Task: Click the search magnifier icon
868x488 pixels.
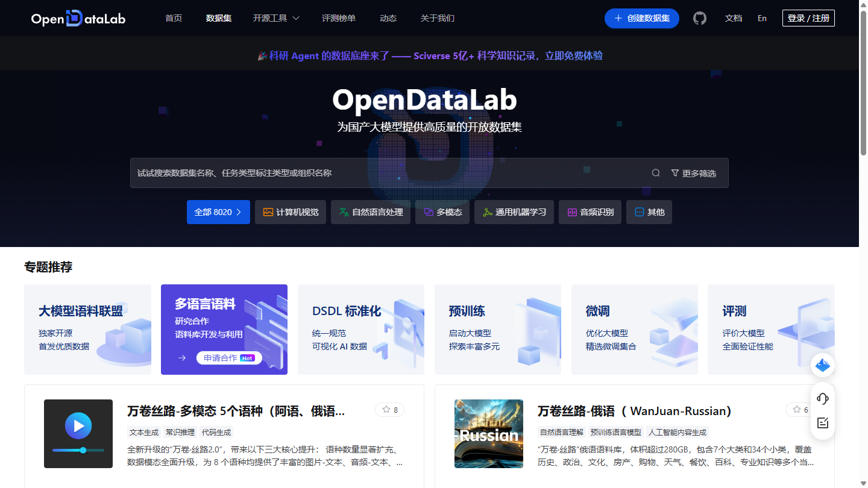Action: tap(656, 173)
